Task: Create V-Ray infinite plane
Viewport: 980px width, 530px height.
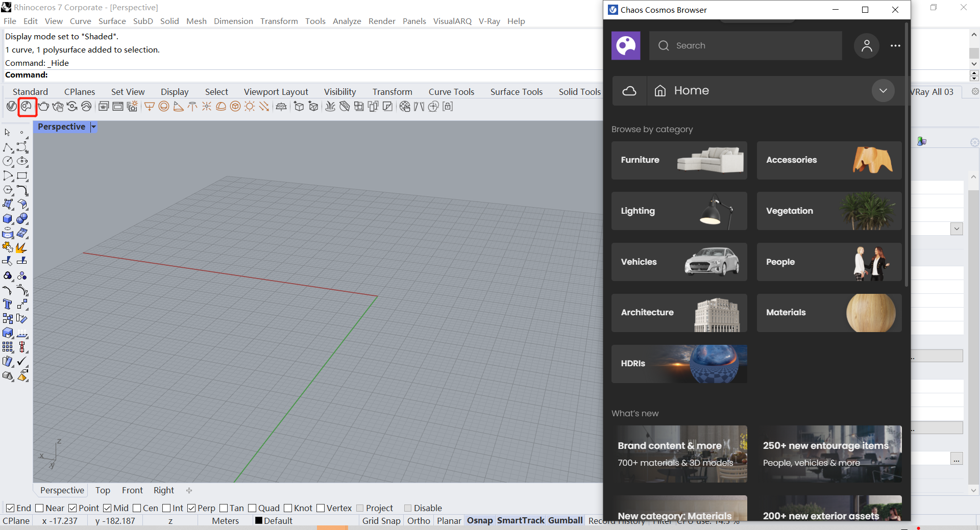Action: (x=281, y=107)
